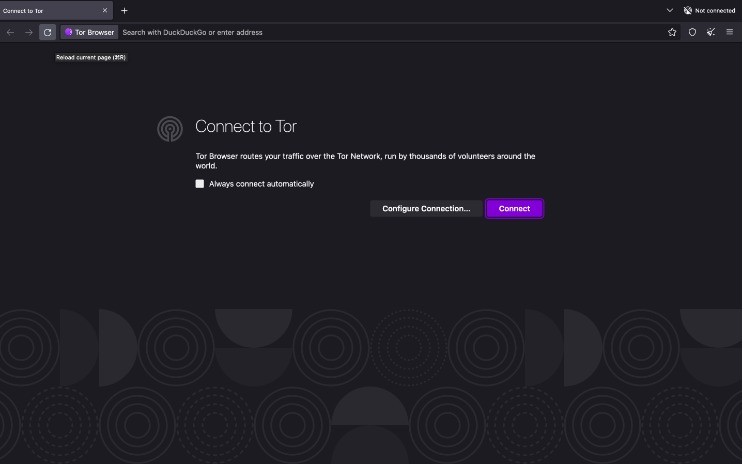Click the Tor Network description paragraph

tap(365, 161)
